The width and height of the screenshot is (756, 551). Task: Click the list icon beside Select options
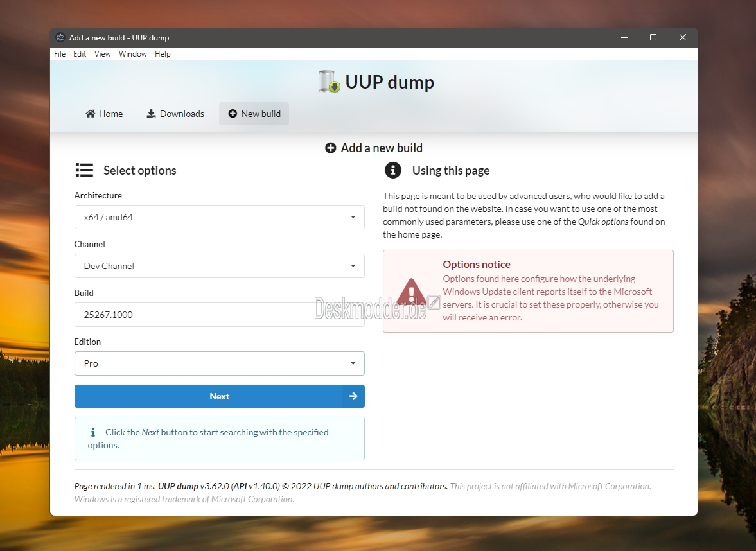(84, 170)
